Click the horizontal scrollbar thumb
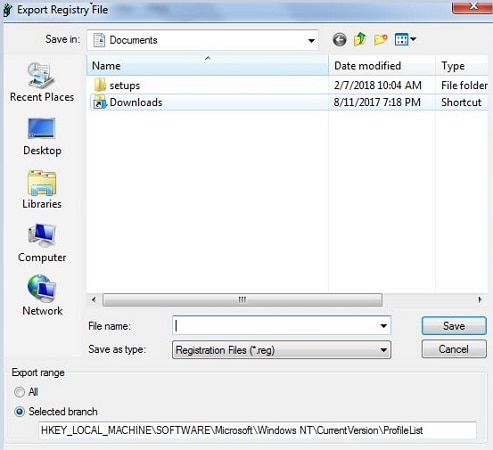This screenshot has height=450, width=493. point(242,300)
